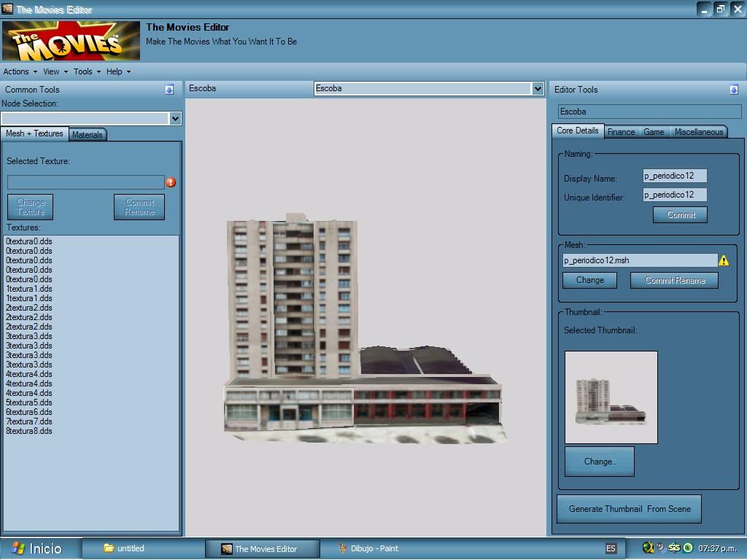Click the red error icon beside Selected Texture
This screenshot has height=560, width=747.
tap(171, 182)
